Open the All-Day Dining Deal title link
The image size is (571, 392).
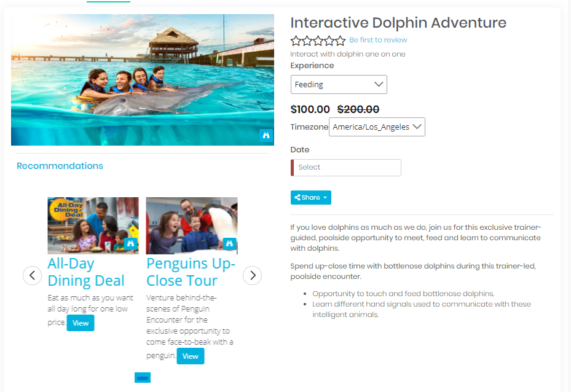(x=86, y=272)
